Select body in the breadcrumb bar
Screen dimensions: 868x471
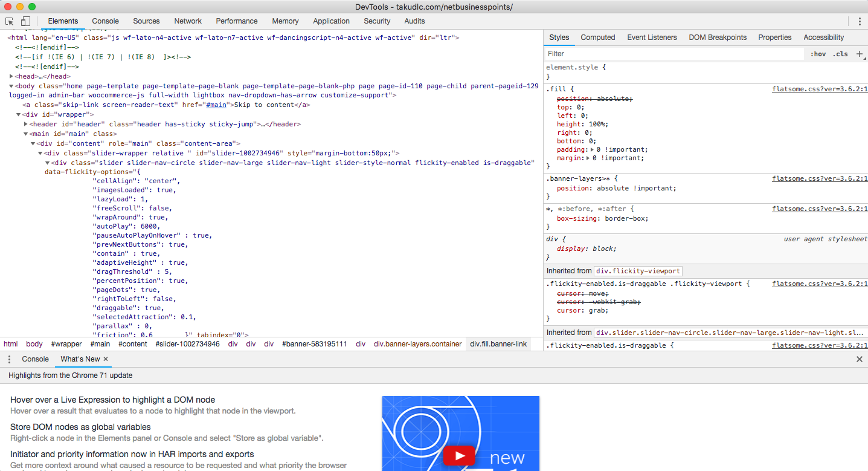[x=34, y=344]
